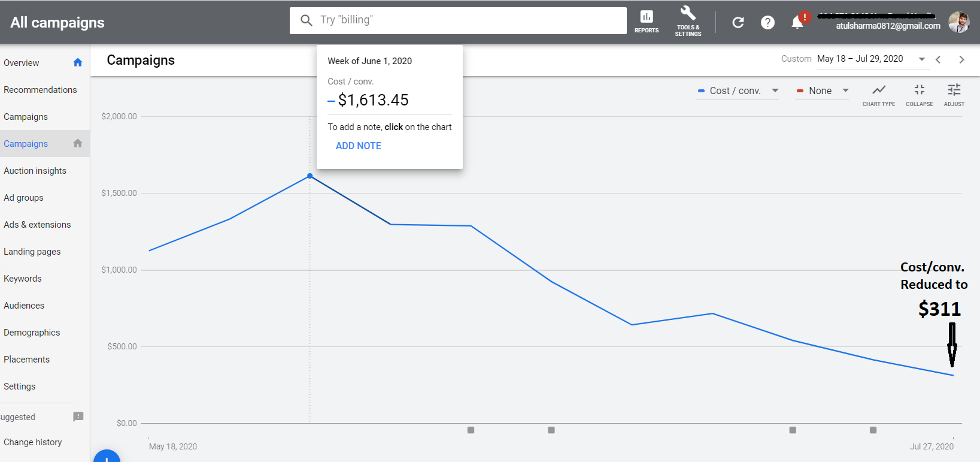Select Keywords in the sidebar

tap(23, 279)
